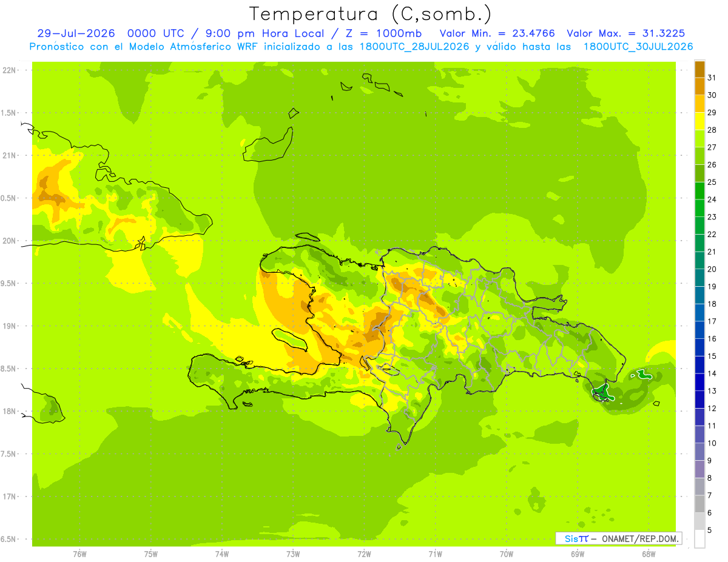Click latitude label "19N"
728x562 pixels.
(9, 326)
